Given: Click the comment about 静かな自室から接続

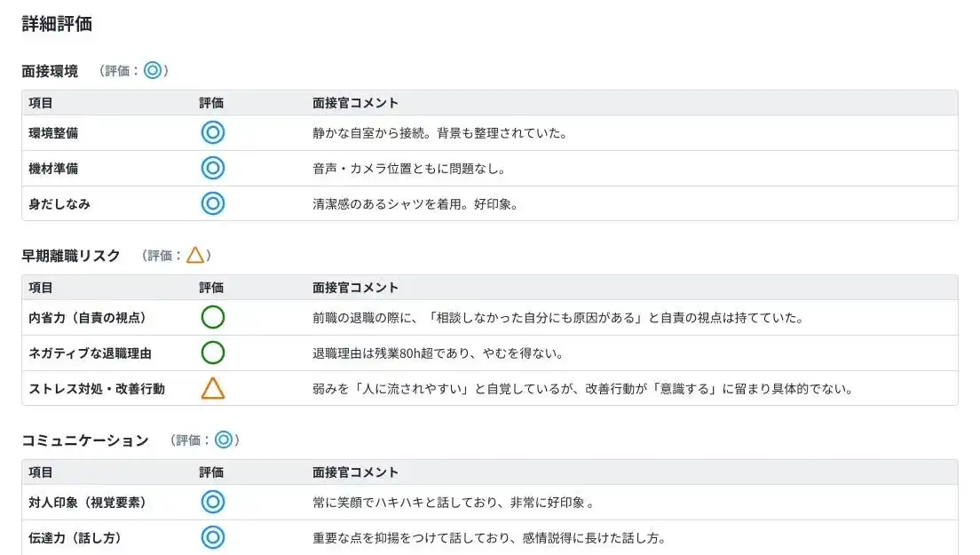Looking at the screenshot, I should click(x=439, y=133).
